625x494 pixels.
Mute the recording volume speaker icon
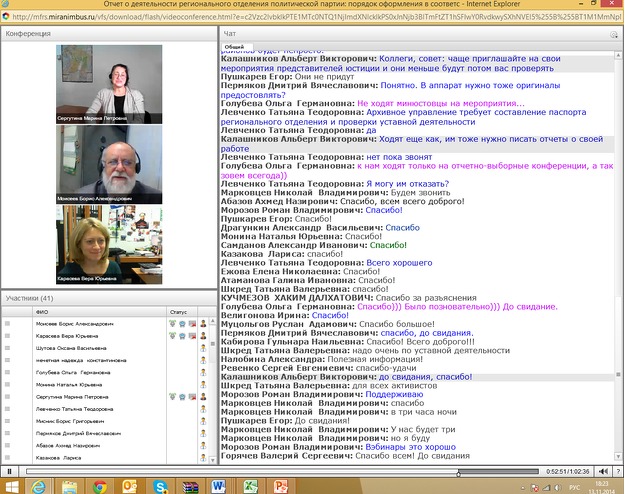point(603,472)
